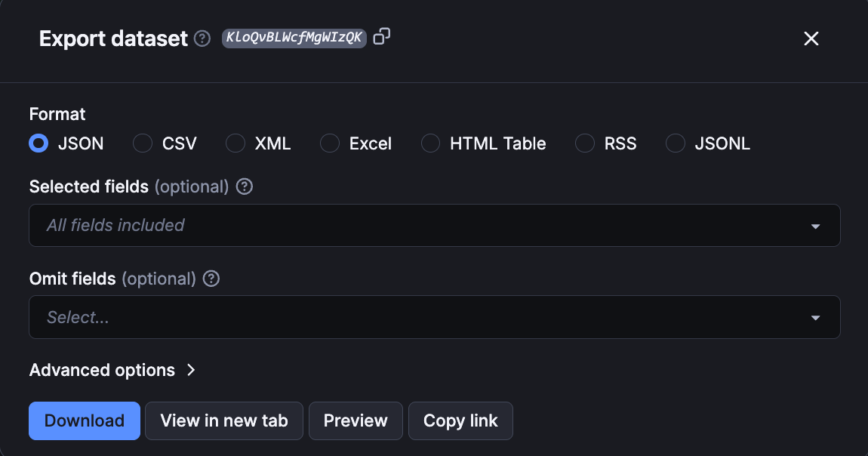Open help tooltip for Selected fields
Image resolution: width=868 pixels, height=456 pixels.
[x=244, y=186]
